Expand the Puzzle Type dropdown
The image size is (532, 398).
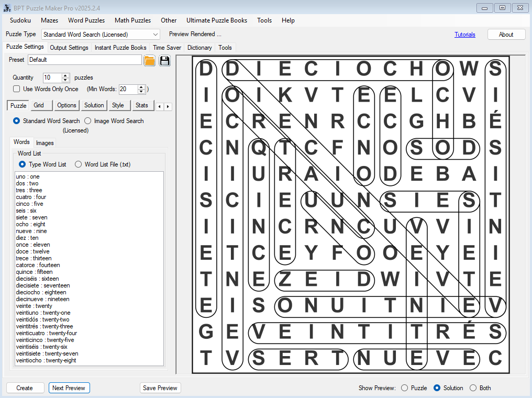156,35
